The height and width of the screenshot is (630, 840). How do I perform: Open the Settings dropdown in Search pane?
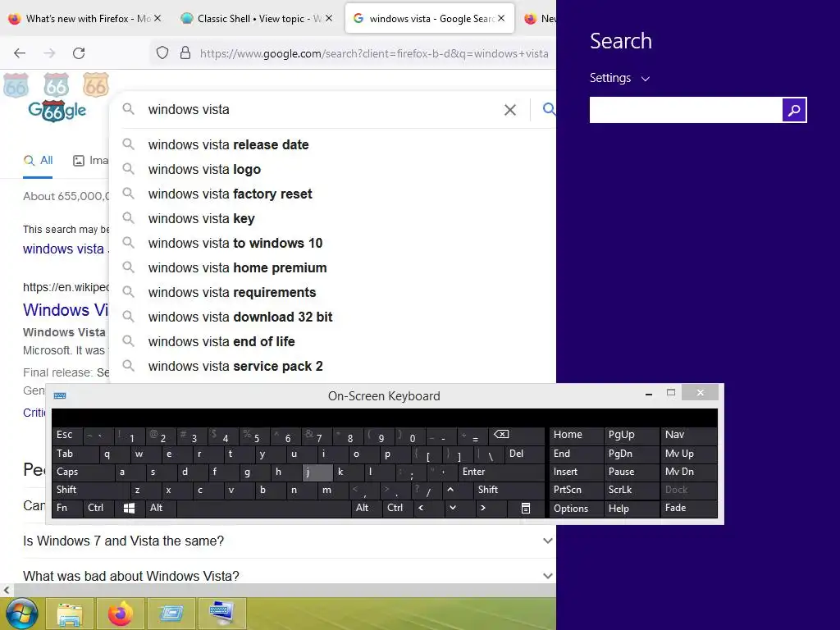(619, 78)
